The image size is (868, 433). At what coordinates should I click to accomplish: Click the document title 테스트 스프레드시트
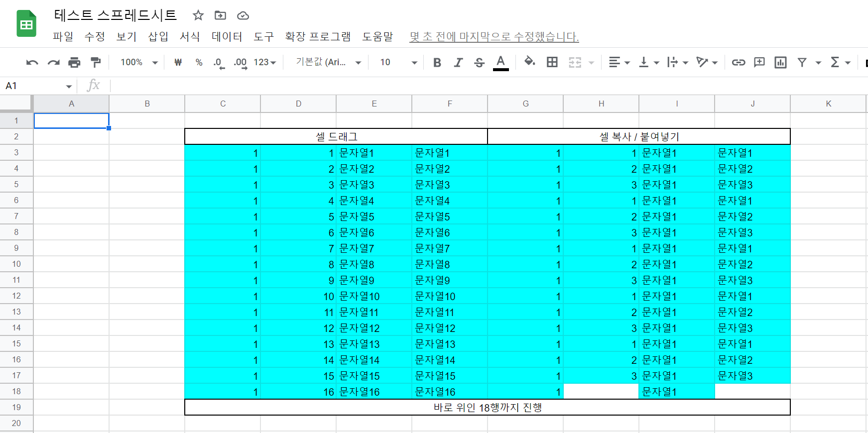point(116,15)
